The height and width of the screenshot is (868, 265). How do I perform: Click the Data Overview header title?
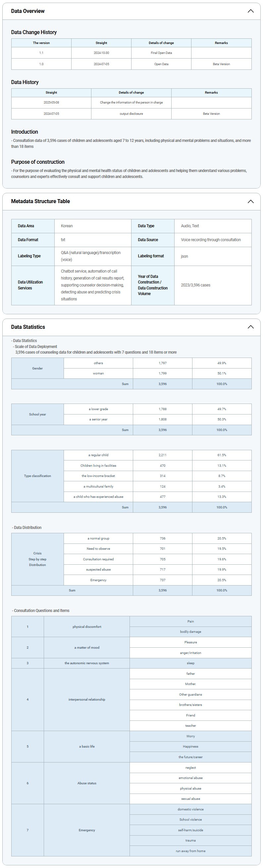point(28,11)
